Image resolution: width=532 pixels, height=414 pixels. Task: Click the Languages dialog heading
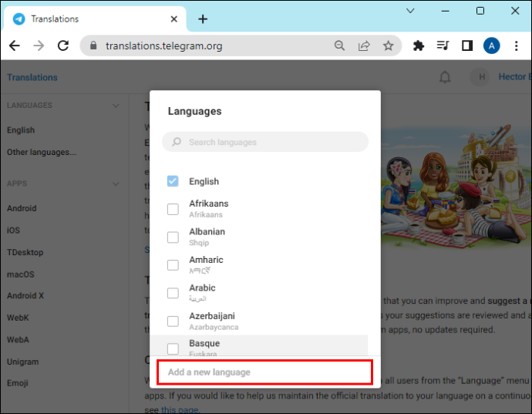pos(194,111)
